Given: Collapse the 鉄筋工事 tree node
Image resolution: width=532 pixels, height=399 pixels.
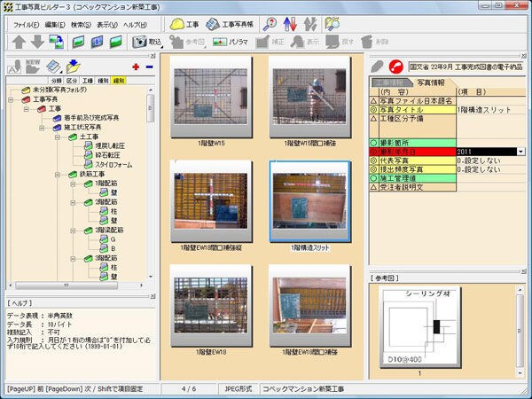Looking at the screenshot, I should (x=58, y=175).
